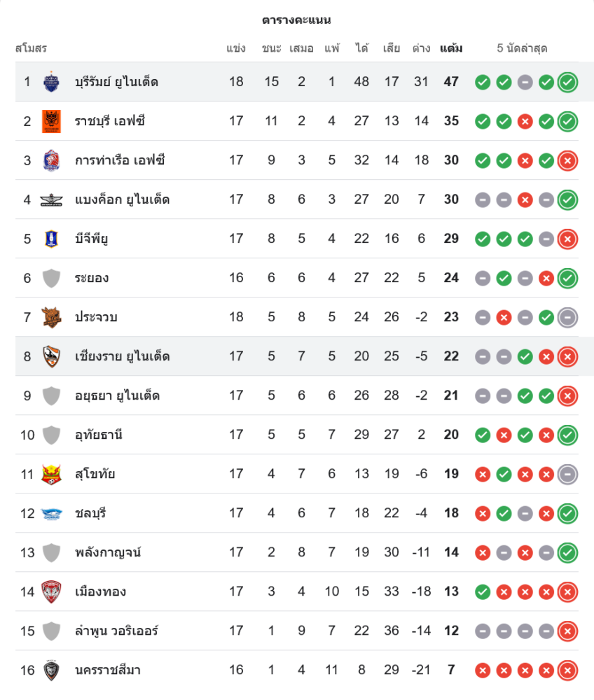594x700 pixels.
Task: Click the Sukhothai club crest
Action: (x=51, y=474)
